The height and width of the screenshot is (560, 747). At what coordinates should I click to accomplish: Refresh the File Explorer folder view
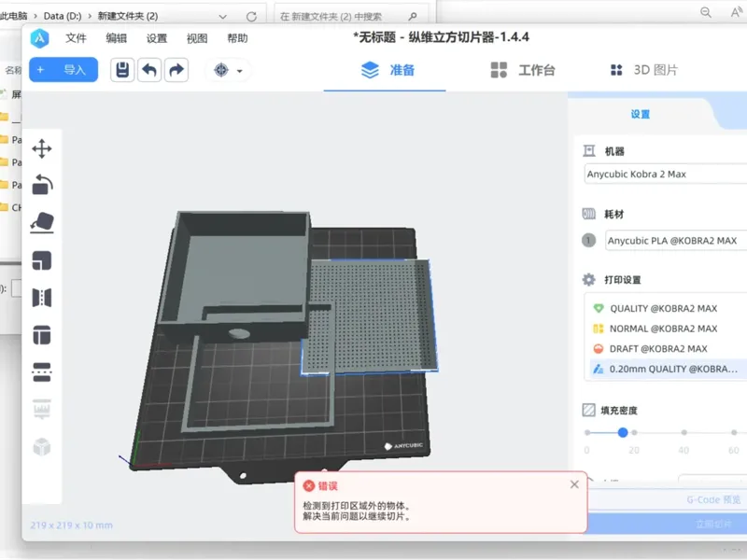tap(251, 17)
